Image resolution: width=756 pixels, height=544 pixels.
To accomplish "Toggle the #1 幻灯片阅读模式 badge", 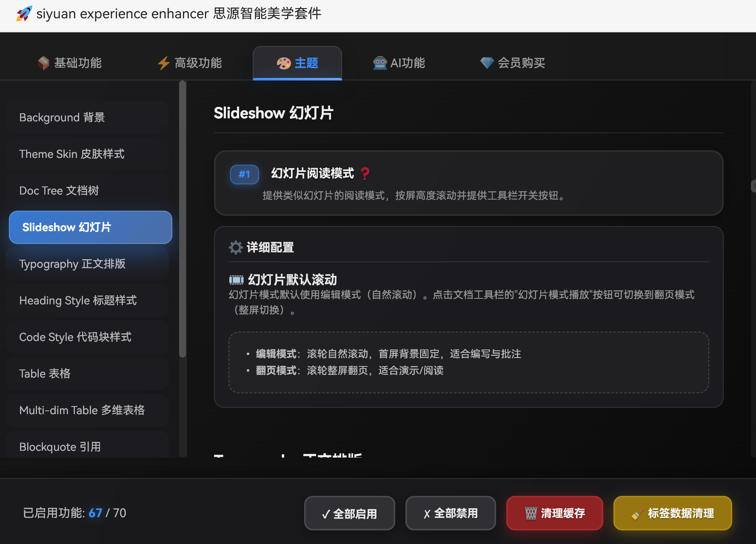I will [245, 174].
